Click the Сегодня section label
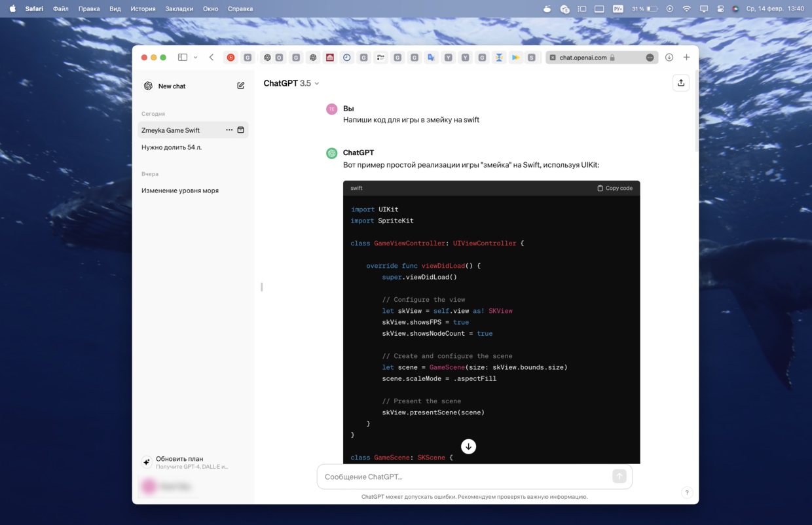The width and height of the screenshot is (812, 525). (x=153, y=114)
